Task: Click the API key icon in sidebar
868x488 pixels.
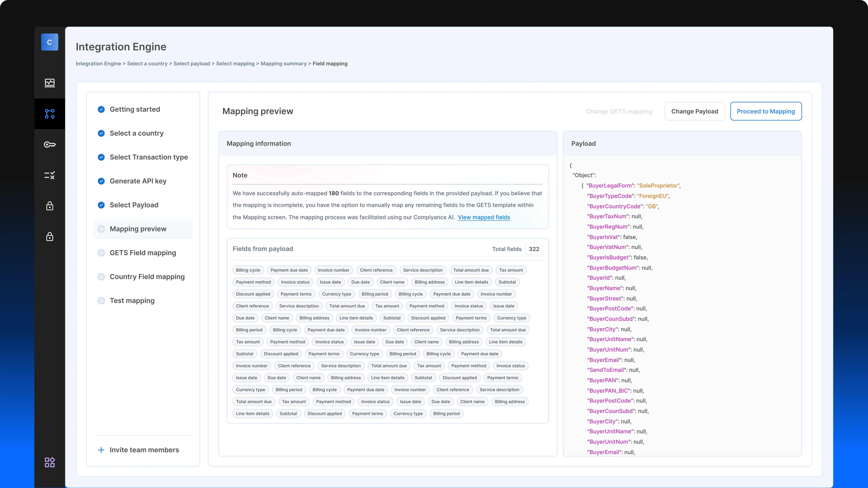Action: tap(50, 145)
